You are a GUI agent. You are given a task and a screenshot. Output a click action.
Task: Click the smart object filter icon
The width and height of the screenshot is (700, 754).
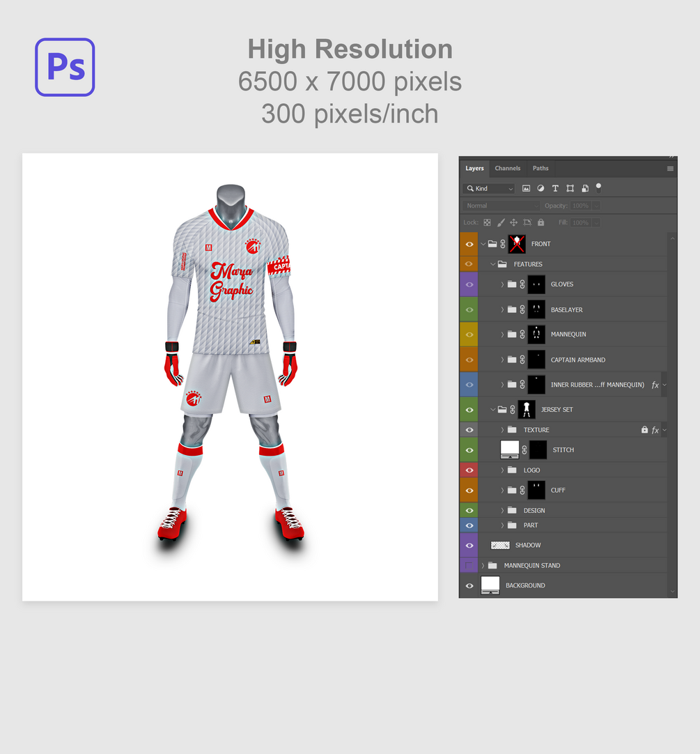(x=584, y=188)
